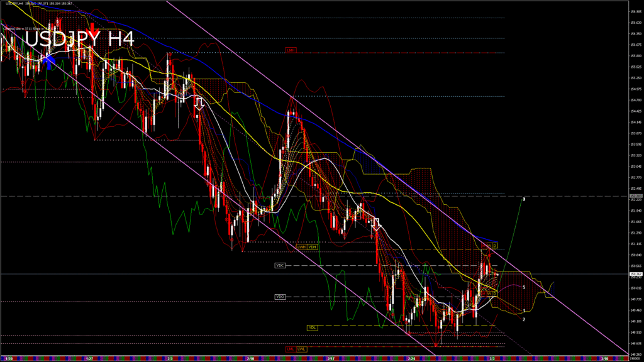Click the 1/27 date on time axis
644x362 pixels.
point(89,359)
